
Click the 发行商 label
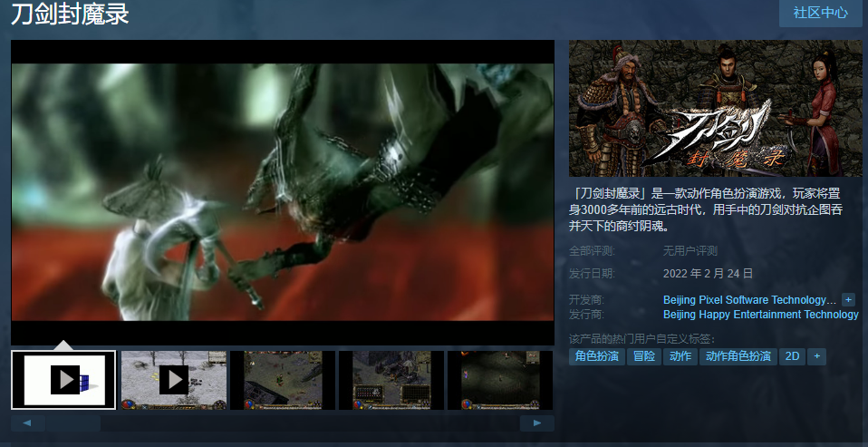click(x=587, y=314)
